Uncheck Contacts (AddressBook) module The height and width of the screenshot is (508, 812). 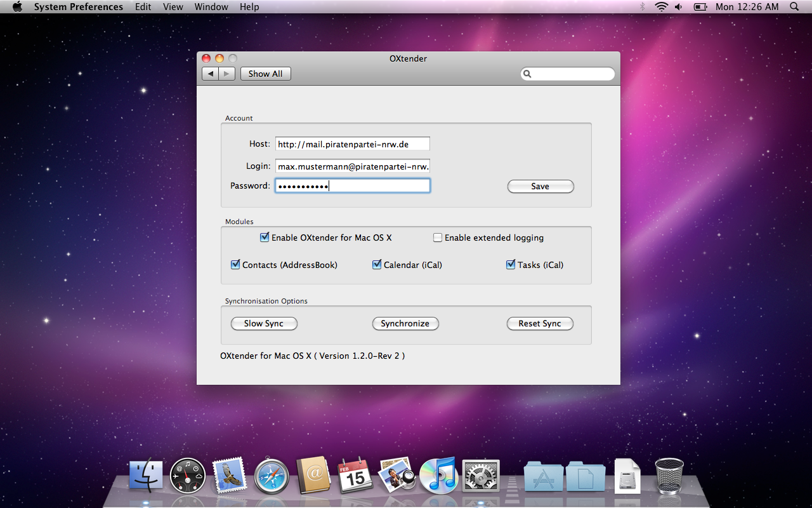tap(235, 265)
